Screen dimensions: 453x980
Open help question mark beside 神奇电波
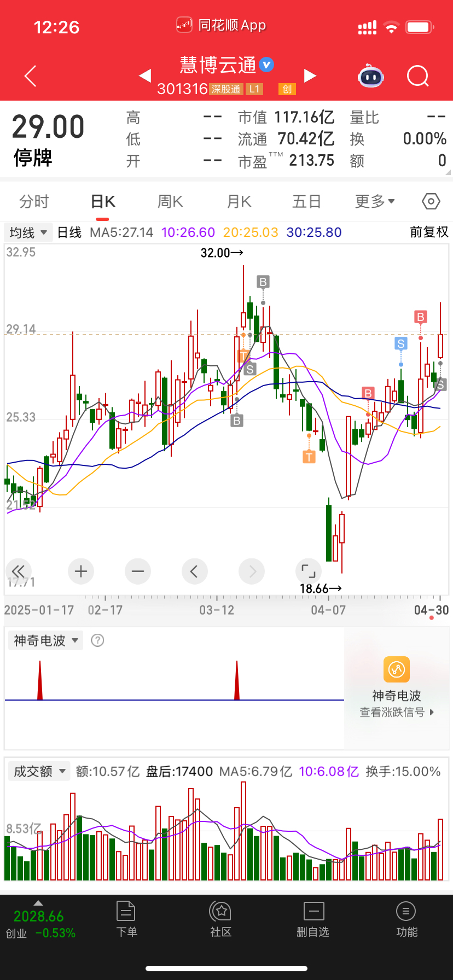pos(97,640)
